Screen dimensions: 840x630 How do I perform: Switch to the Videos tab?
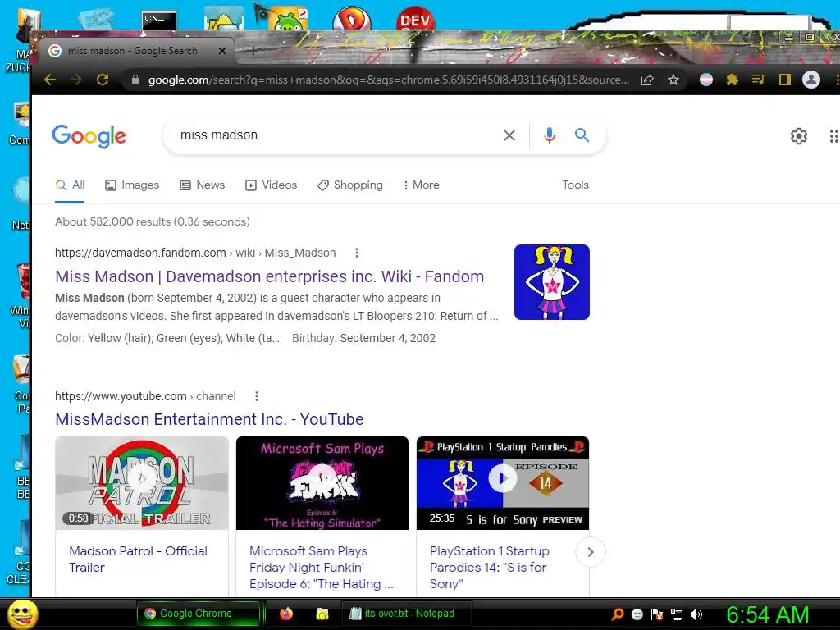click(271, 185)
